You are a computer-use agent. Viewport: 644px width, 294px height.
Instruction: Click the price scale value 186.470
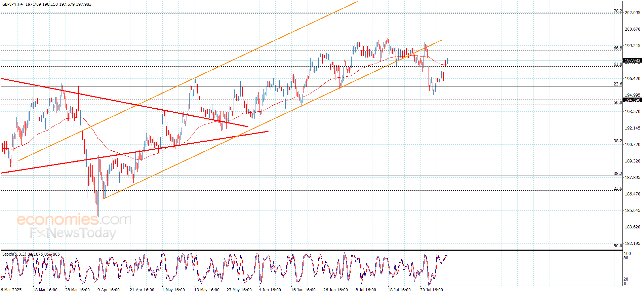(x=632, y=194)
